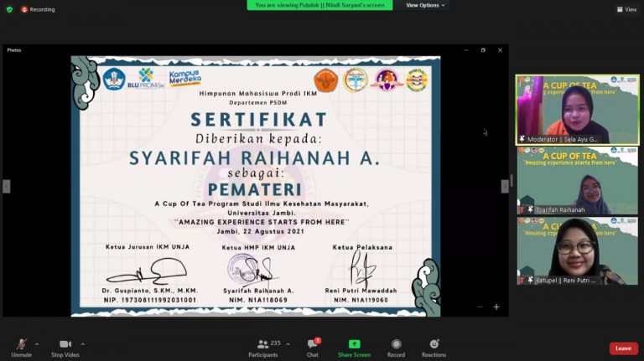Image resolution: width=644 pixels, height=361 pixels.
Task: Click the Kampus Merdeka logo
Action: click(x=185, y=78)
